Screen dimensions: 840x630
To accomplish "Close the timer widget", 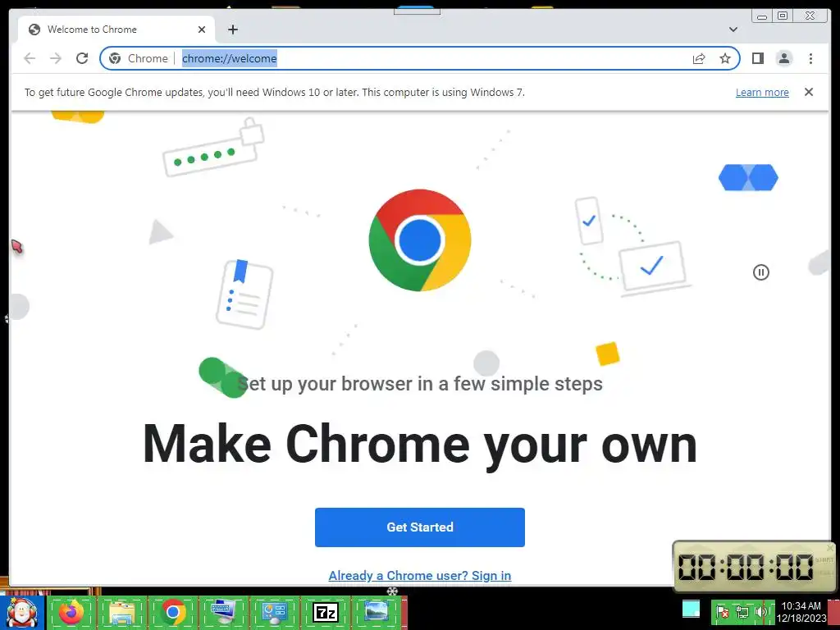I will point(830,547).
